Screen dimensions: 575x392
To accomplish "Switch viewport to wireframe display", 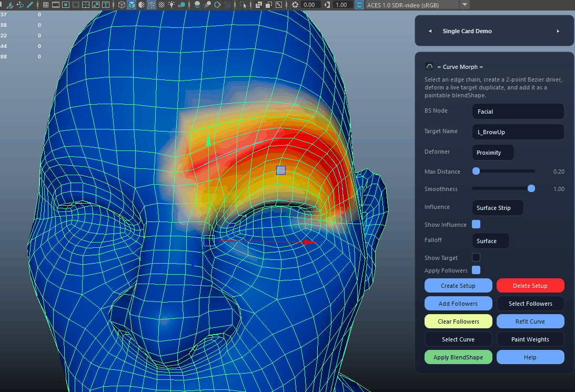I will point(122,5).
